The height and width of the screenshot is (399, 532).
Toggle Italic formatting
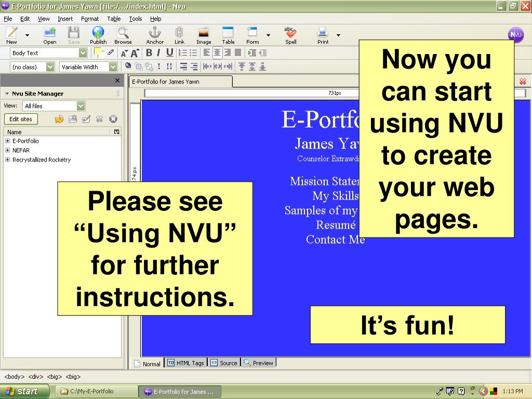[x=158, y=53]
